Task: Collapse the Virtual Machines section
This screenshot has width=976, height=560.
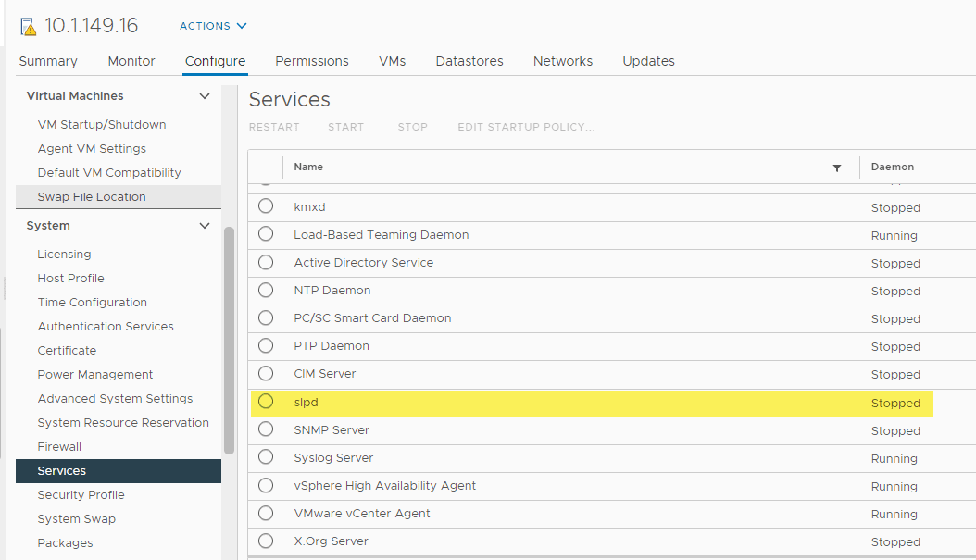Action: pyautogui.click(x=205, y=95)
